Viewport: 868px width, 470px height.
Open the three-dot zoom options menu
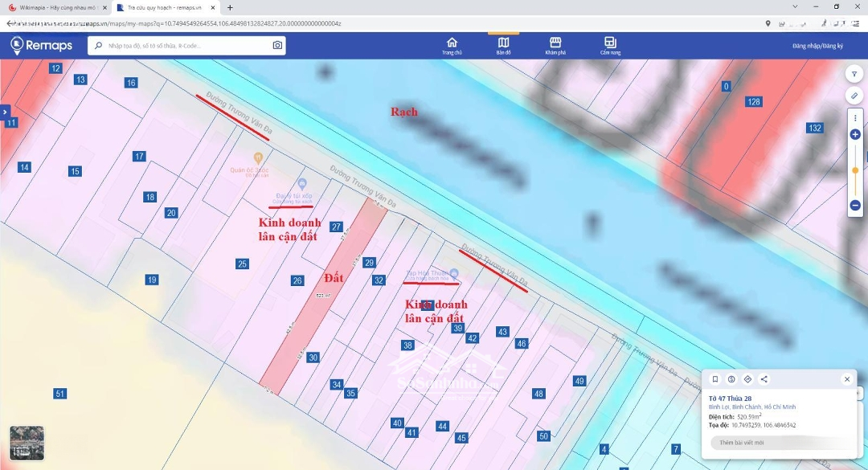pos(855,118)
